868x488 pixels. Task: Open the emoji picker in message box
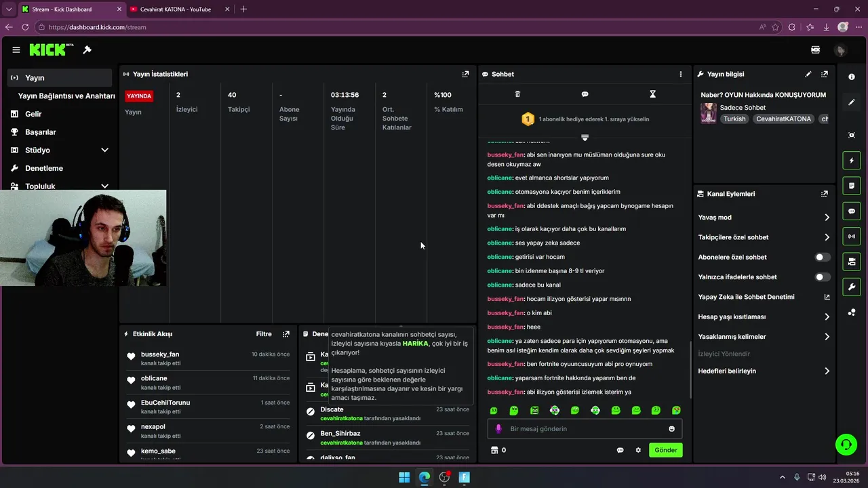tap(672, 428)
